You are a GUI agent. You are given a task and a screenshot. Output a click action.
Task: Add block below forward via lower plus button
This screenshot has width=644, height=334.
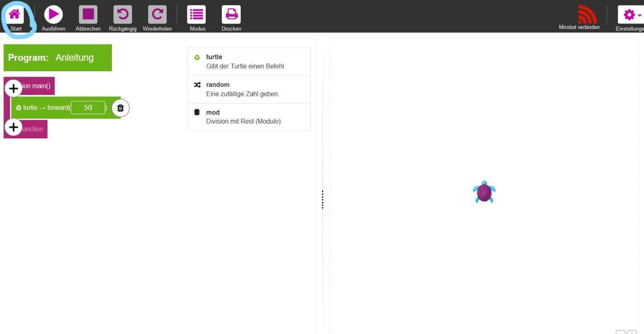13,127
